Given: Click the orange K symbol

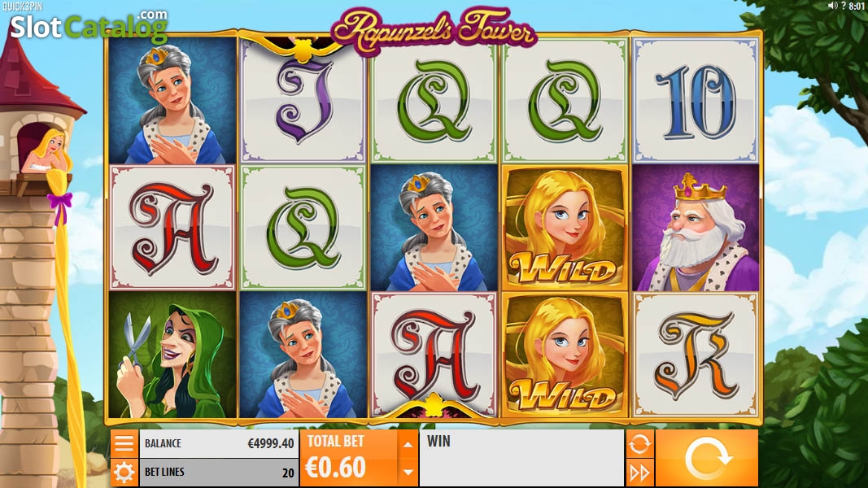Looking at the screenshot, I should pos(696,355).
